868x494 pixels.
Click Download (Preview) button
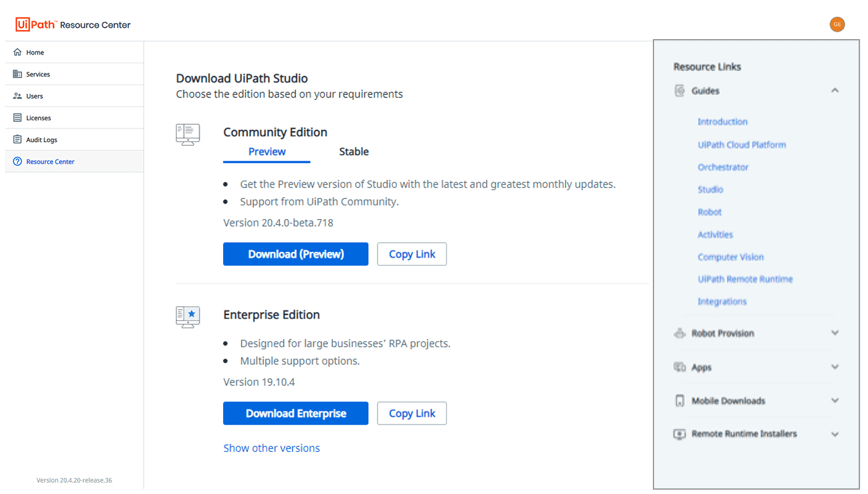tap(296, 254)
